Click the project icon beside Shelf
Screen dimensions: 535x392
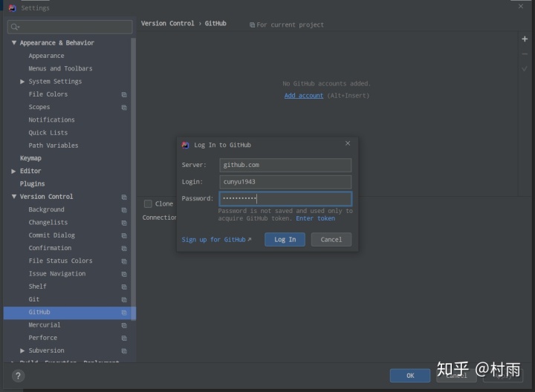coord(124,287)
